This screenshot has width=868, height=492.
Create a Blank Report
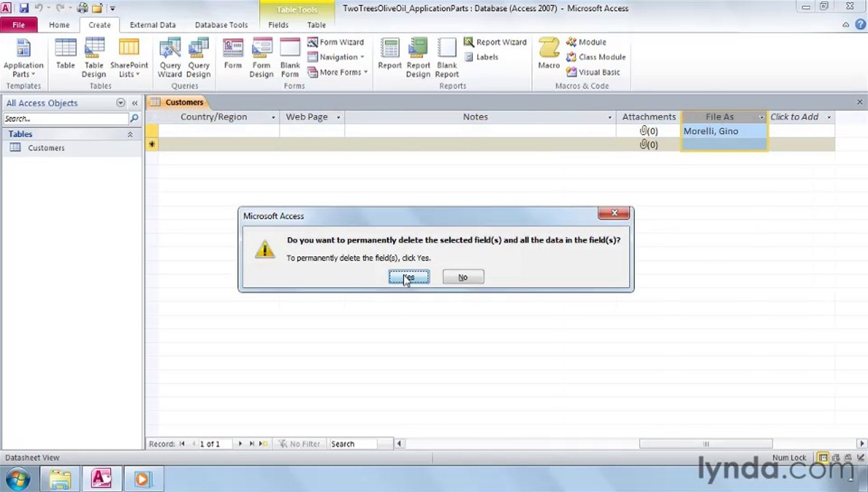pos(447,59)
